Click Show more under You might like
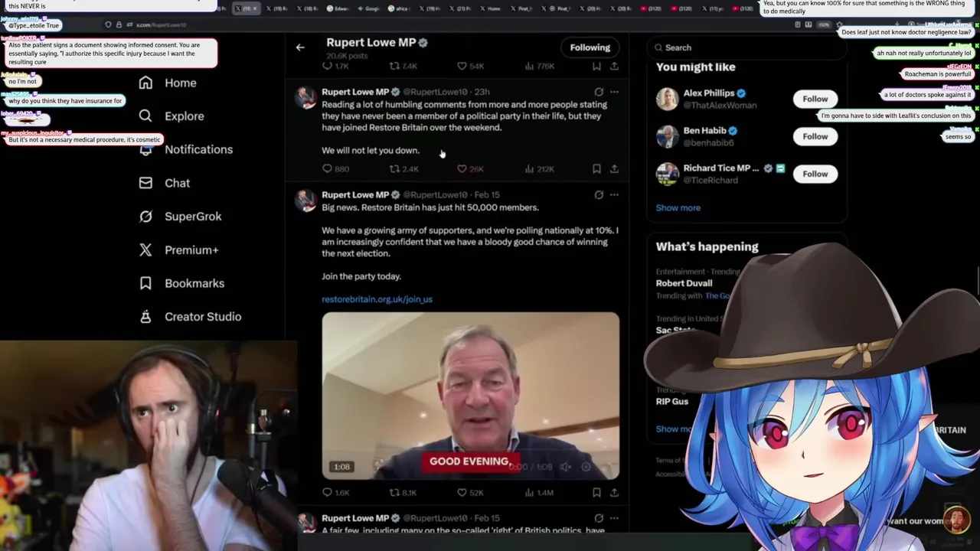This screenshot has height=551, width=980. pyautogui.click(x=678, y=207)
